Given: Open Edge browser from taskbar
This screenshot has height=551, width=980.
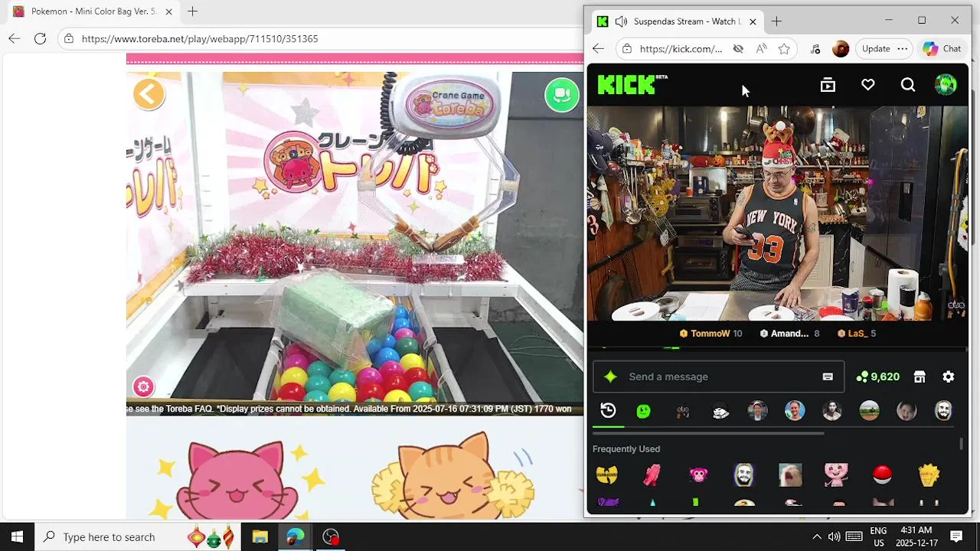Looking at the screenshot, I should point(295,536).
